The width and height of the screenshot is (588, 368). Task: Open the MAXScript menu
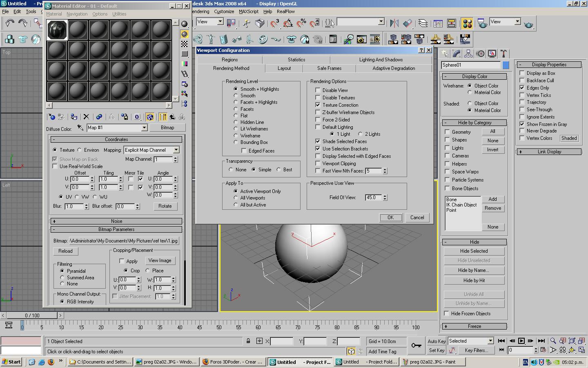(248, 11)
